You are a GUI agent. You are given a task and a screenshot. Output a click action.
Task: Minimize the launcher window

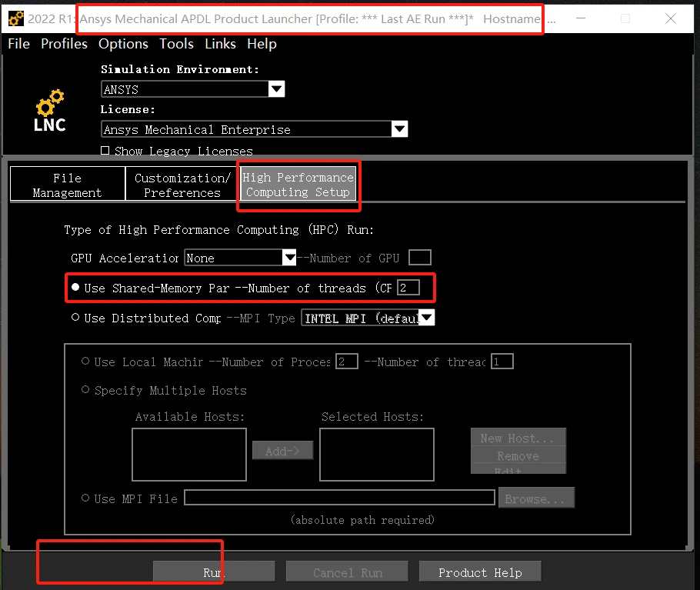[581, 18]
